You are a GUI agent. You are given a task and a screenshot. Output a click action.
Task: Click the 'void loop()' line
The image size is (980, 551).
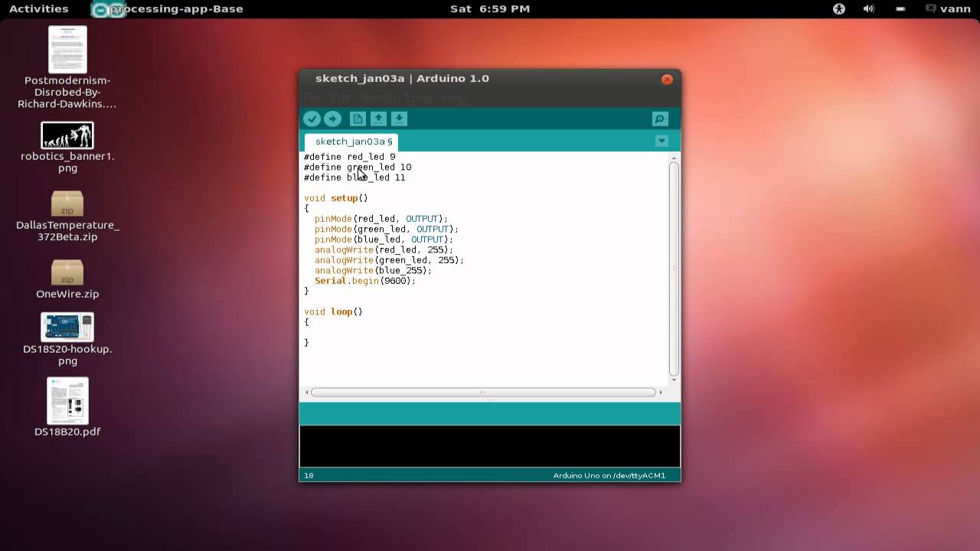333,312
